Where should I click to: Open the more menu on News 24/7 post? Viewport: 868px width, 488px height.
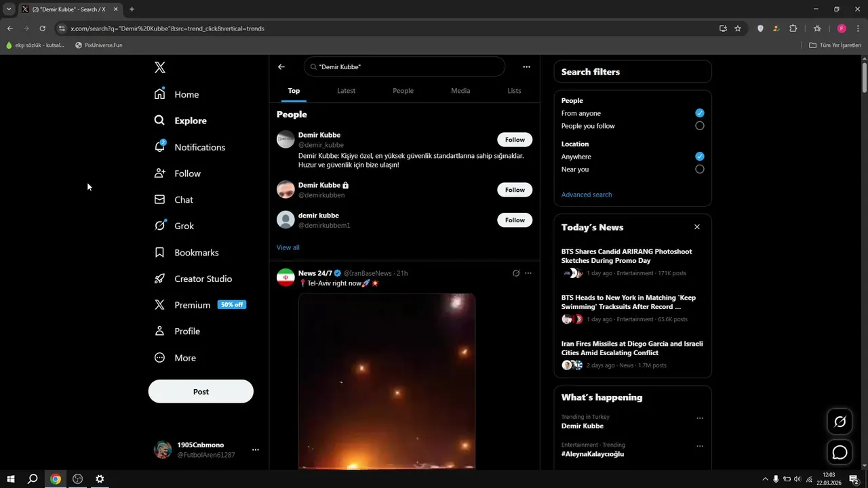[528, 273]
